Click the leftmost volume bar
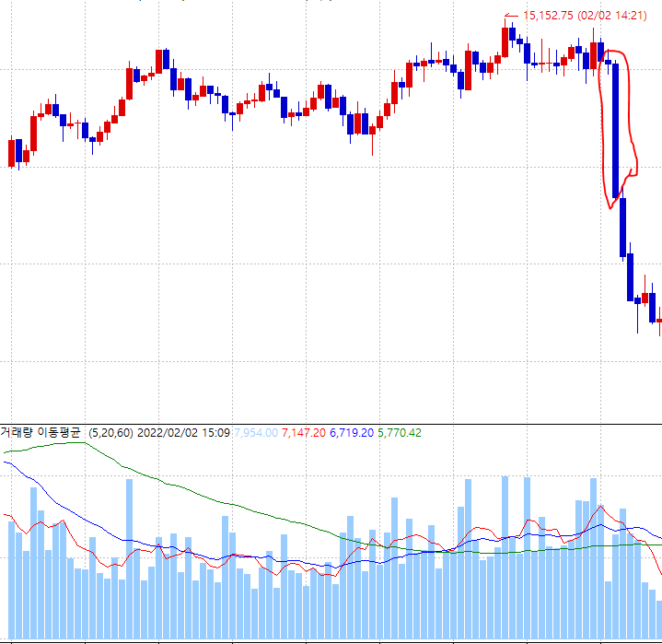This screenshot has width=662, height=644. tap(12, 580)
